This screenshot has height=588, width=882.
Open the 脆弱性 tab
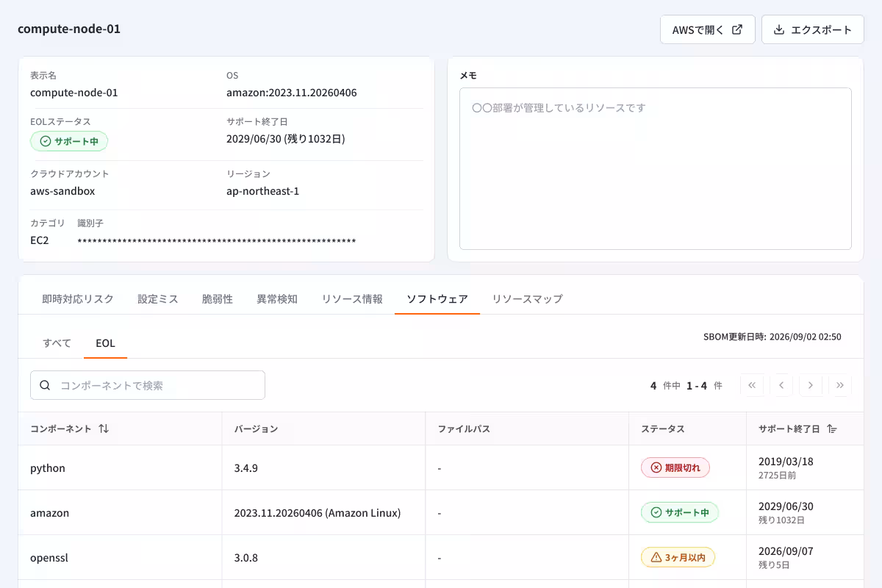218,299
